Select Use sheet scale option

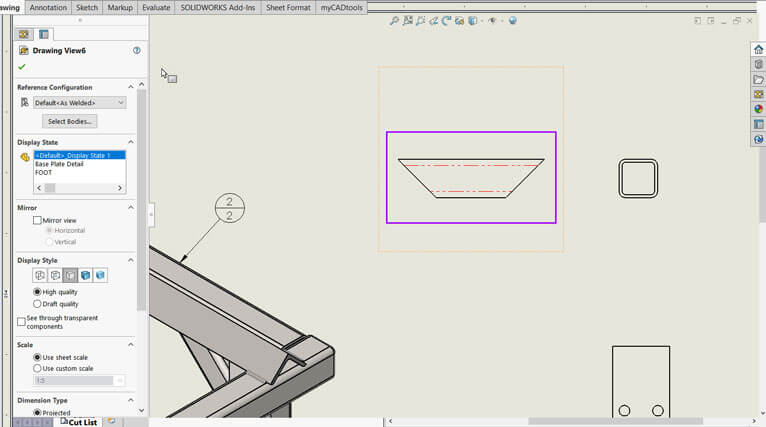click(x=37, y=357)
